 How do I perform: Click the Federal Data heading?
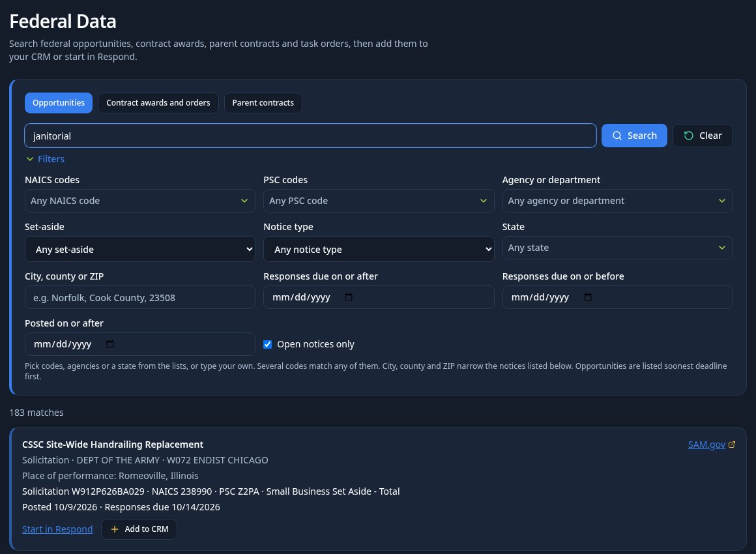pos(63,22)
